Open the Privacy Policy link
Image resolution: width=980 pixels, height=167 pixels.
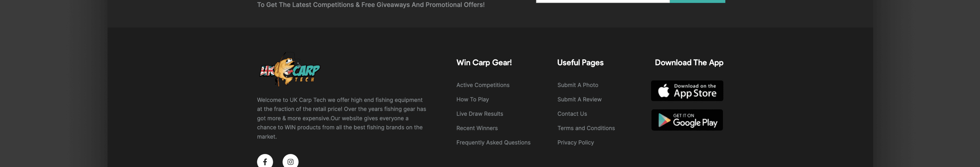[x=575, y=143]
